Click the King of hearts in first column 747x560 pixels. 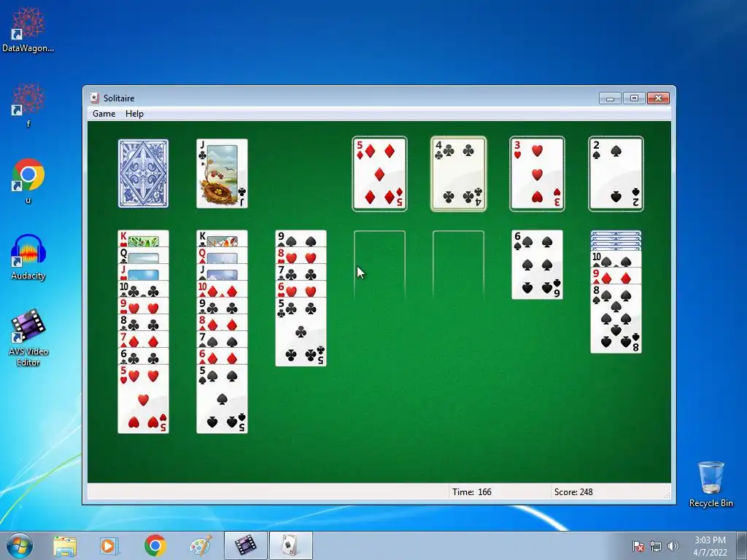click(x=144, y=238)
